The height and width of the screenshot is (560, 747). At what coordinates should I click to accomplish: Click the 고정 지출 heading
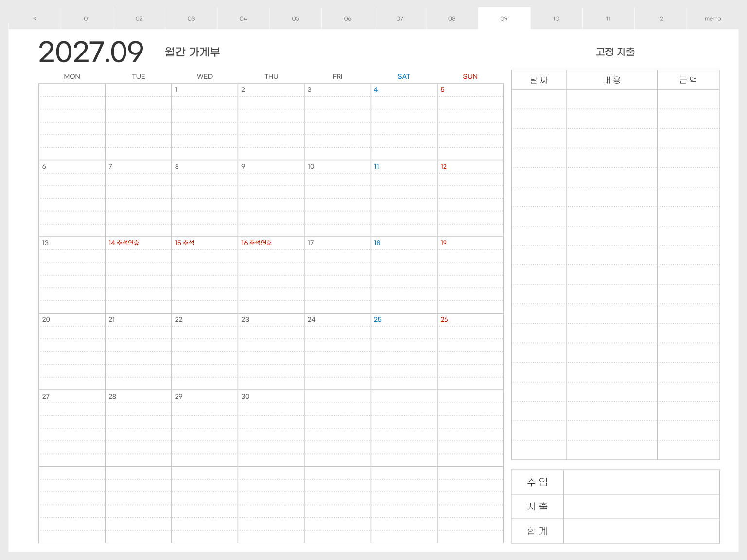(615, 52)
